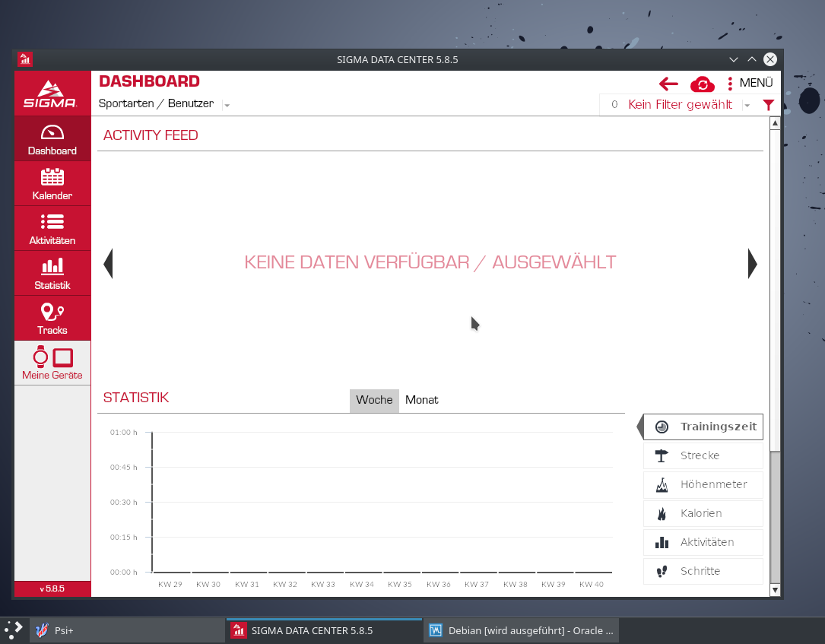Click the filter funnel icon

(x=768, y=105)
